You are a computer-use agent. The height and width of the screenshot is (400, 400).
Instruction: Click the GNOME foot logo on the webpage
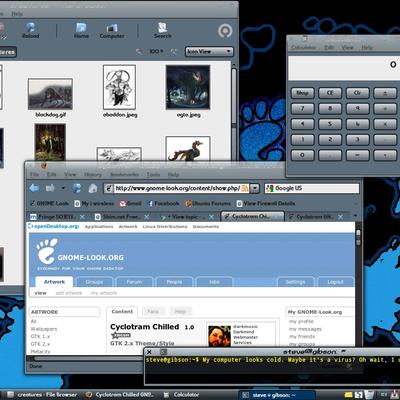[x=46, y=251]
